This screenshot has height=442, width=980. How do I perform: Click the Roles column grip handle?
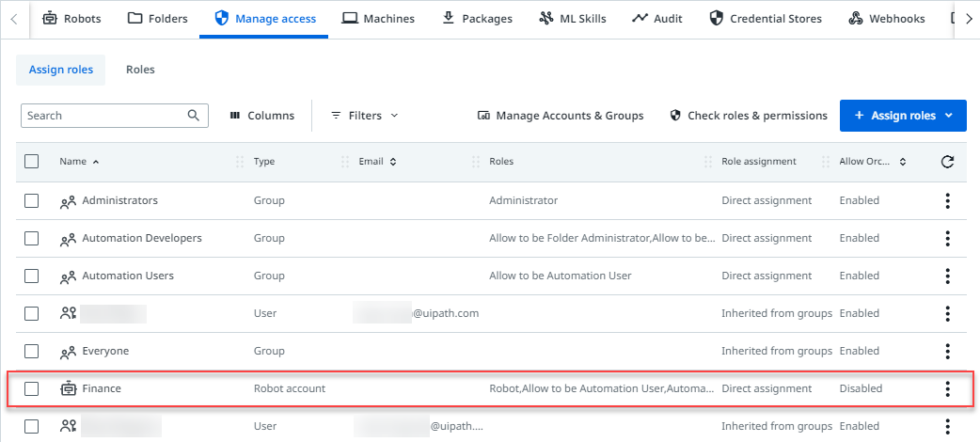[x=708, y=162]
